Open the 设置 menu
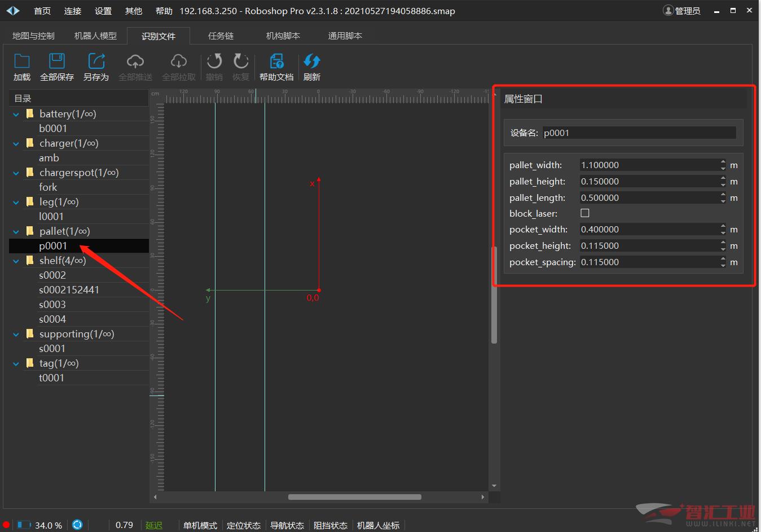Image resolution: width=761 pixels, height=532 pixels. [103, 11]
